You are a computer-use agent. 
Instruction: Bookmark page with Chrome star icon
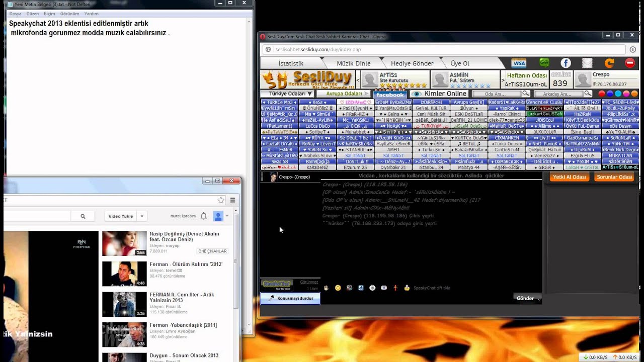(x=221, y=200)
